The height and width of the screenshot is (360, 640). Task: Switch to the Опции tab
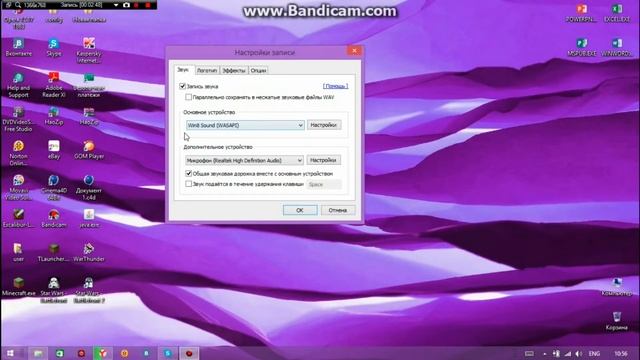pyautogui.click(x=258, y=71)
